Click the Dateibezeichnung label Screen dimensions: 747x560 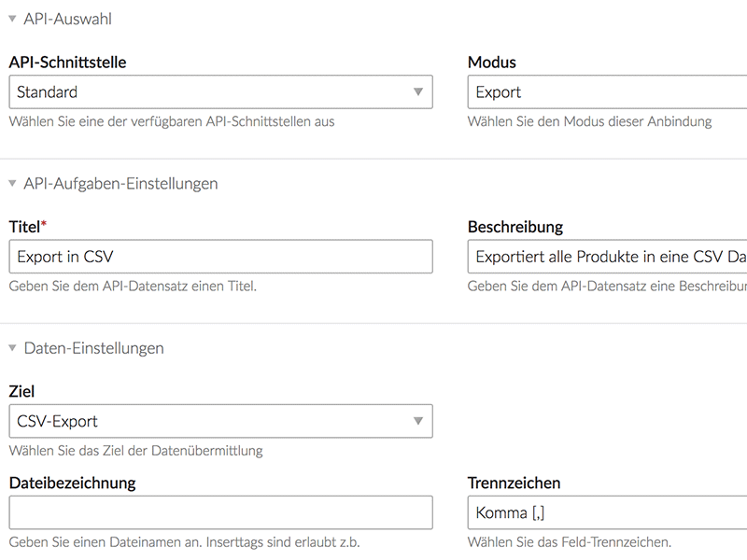coord(73,483)
